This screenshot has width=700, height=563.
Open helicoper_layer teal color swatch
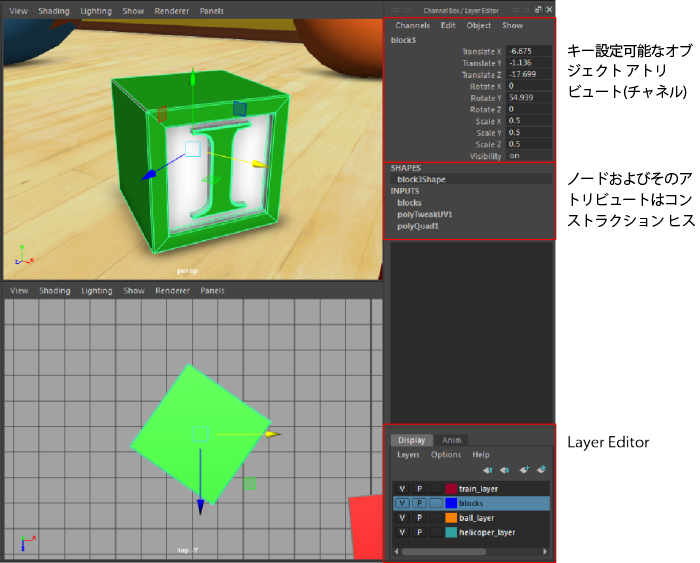tap(451, 532)
